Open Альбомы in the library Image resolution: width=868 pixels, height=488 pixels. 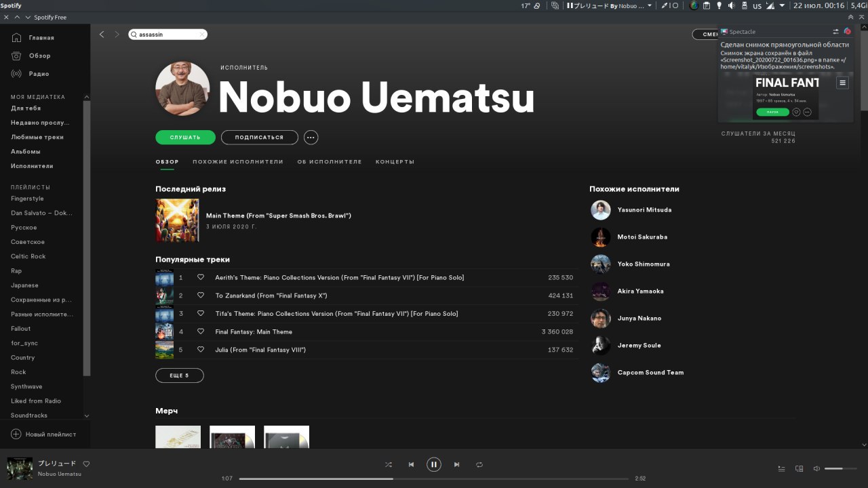point(26,152)
